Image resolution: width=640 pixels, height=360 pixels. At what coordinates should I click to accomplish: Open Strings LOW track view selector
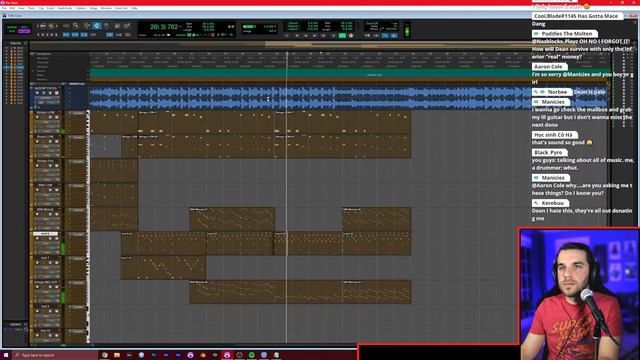tap(46, 122)
